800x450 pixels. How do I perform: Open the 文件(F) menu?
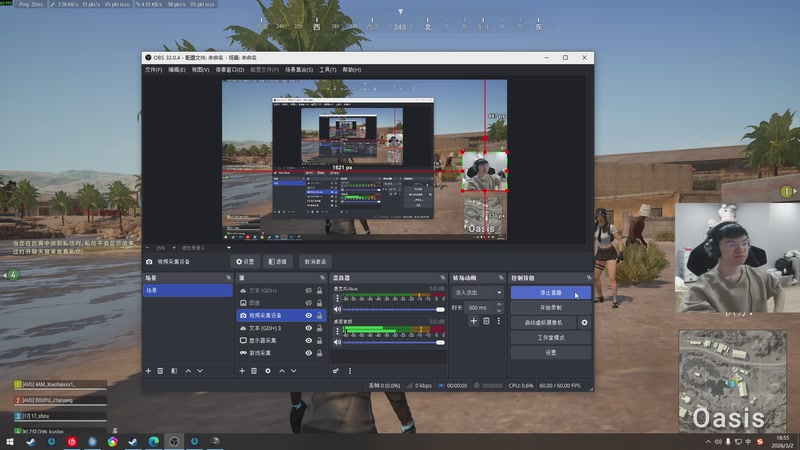pos(154,70)
